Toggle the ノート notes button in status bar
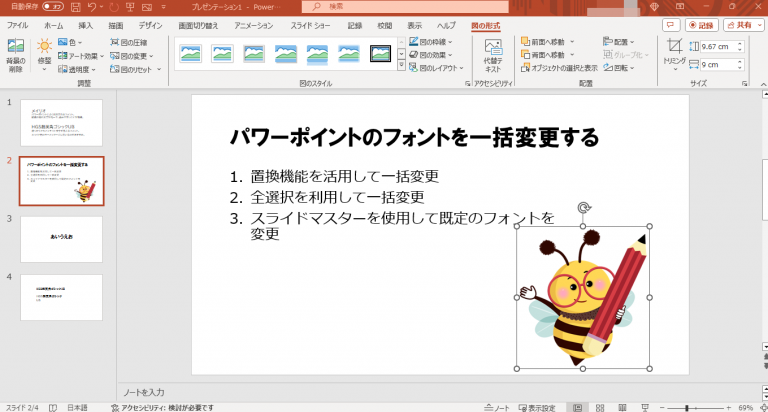The height and width of the screenshot is (412, 768). 497,408
